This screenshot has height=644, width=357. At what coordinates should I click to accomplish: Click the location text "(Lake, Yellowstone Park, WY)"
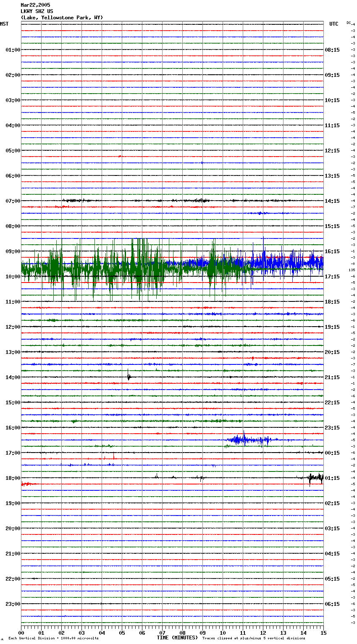(x=62, y=18)
